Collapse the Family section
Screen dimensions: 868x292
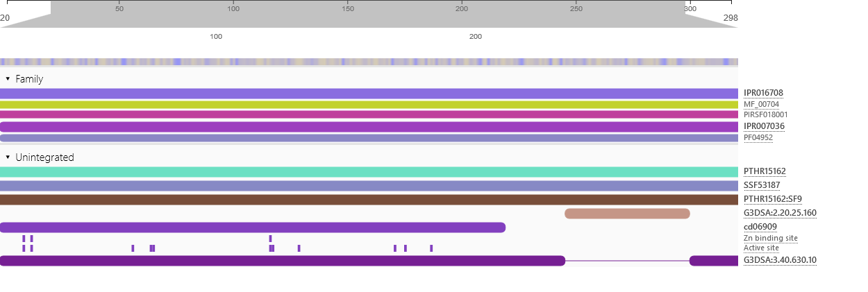click(8, 79)
